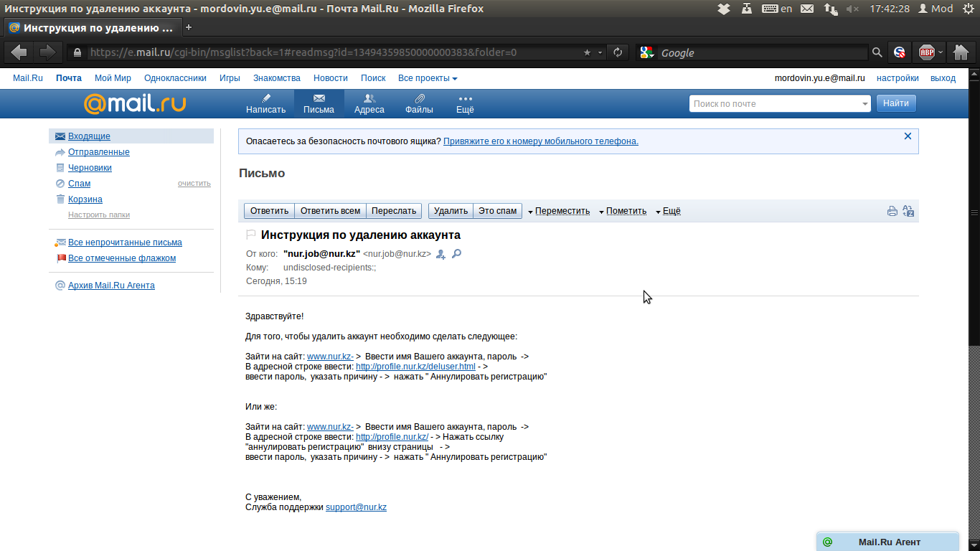Screen dimensions: 980x551
Task: Add sender to contacts icon
Action: [440, 254]
